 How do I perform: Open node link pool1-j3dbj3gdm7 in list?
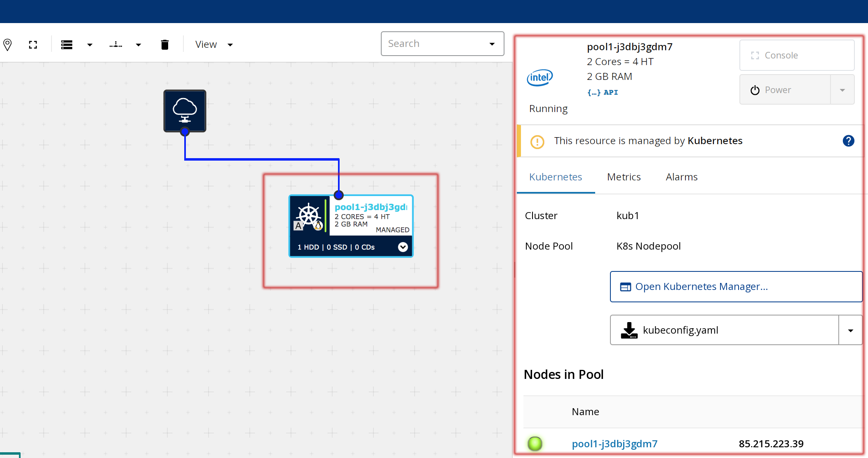pyautogui.click(x=615, y=444)
